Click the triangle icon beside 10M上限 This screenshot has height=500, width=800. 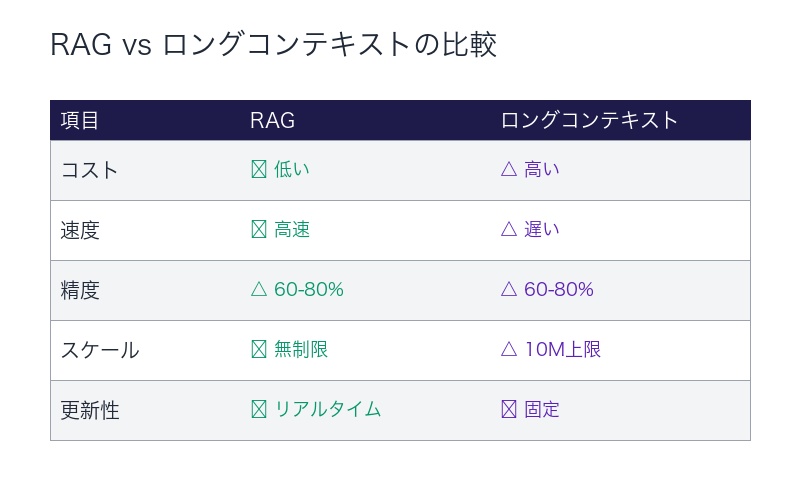point(509,350)
